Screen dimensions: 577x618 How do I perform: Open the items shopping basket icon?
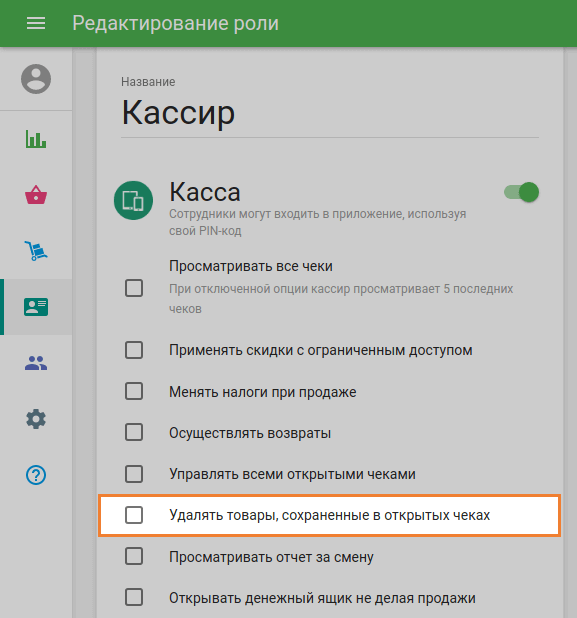click(36, 195)
